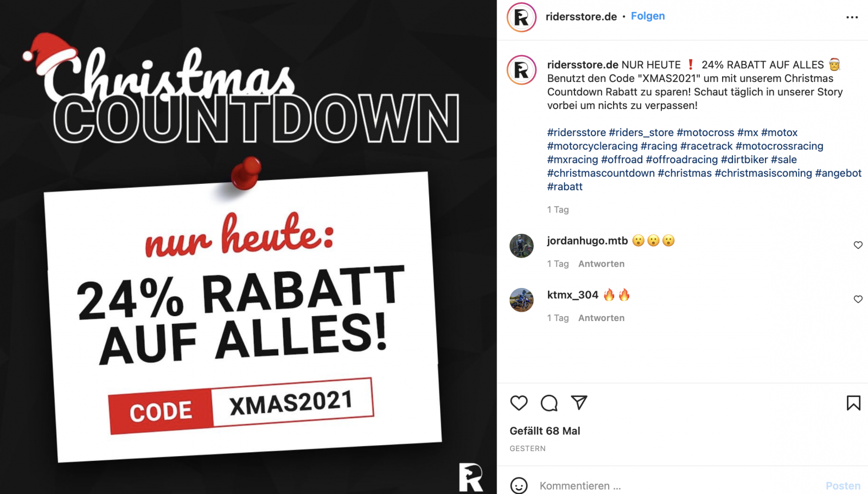This screenshot has width=868, height=494.
Task: View who liked: Gefällt 68 Mal
Action: 545,431
